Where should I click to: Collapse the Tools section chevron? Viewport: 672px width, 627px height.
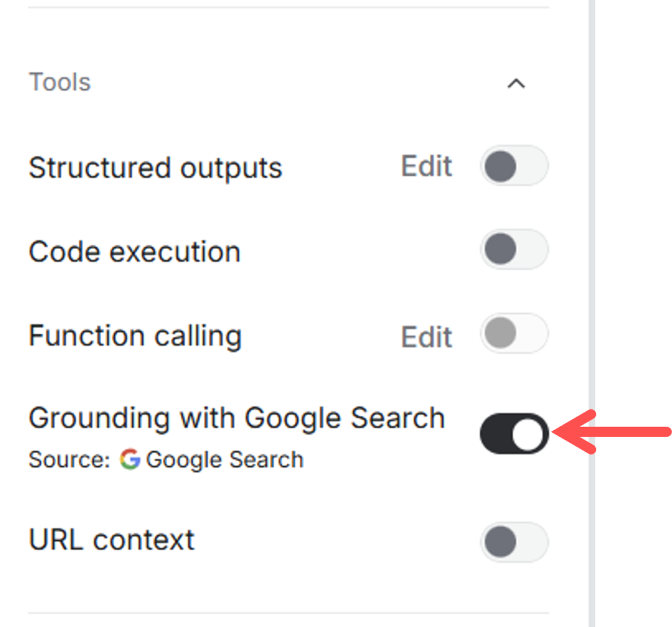tap(516, 83)
